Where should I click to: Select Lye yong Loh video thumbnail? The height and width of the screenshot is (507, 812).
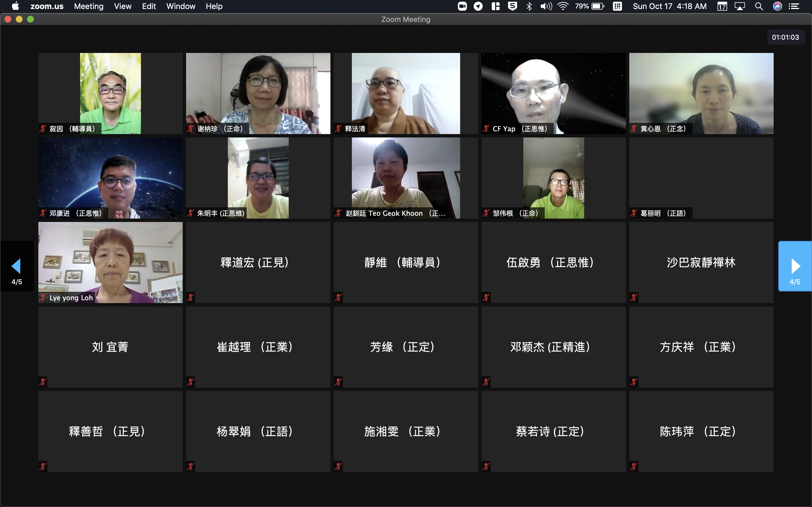[x=111, y=262]
